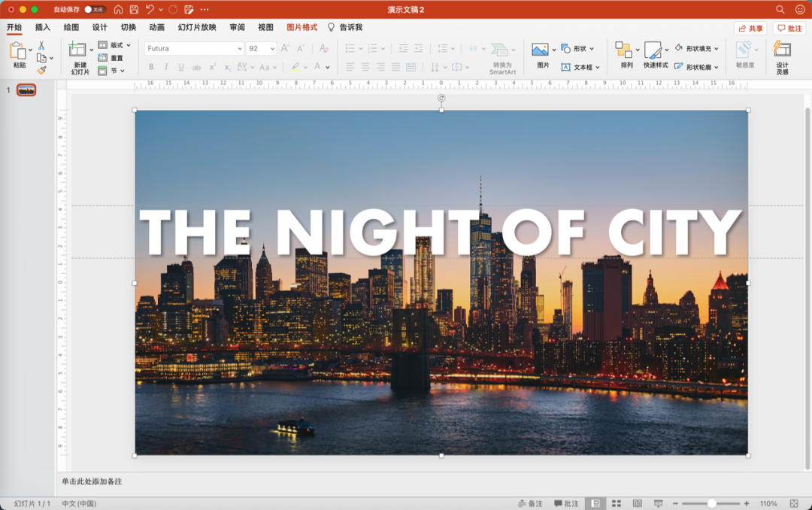The height and width of the screenshot is (510, 812).
Task: Switch to the 开始 tab
Action: pos(14,28)
